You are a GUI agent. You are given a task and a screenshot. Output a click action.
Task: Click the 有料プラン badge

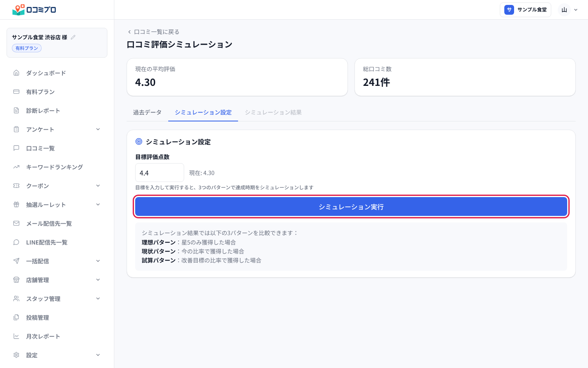[x=27, y=48]
